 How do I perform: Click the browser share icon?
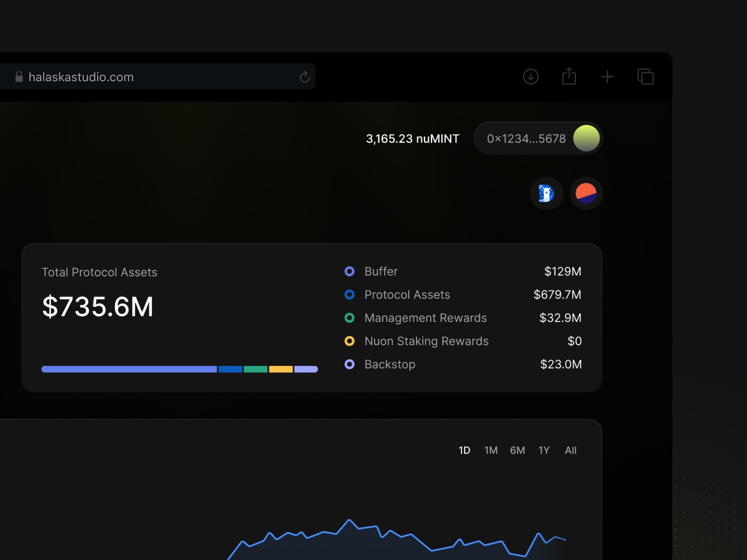point(569,76)
